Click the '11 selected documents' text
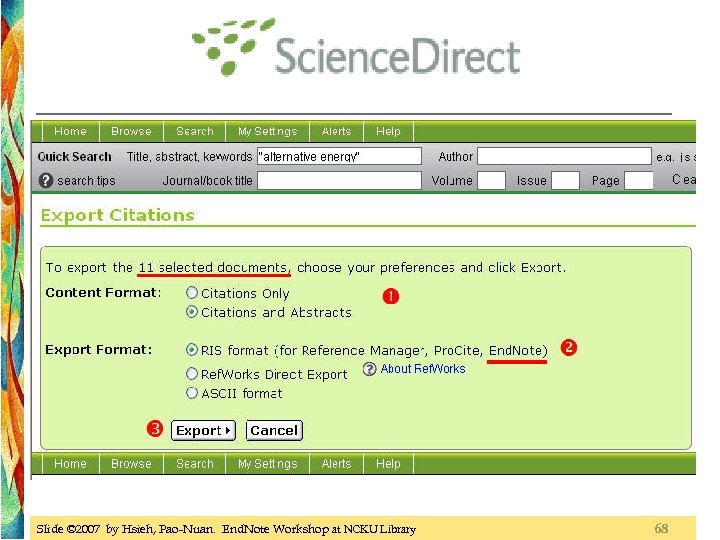The image size is (720, 540). [x=214, y=267]
